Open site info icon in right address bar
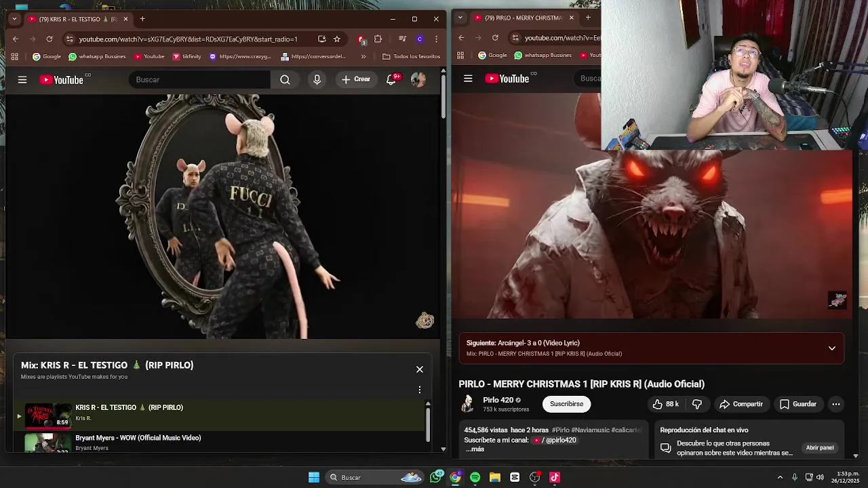Screen dimensions: 868x488 [x=515, y=38]
